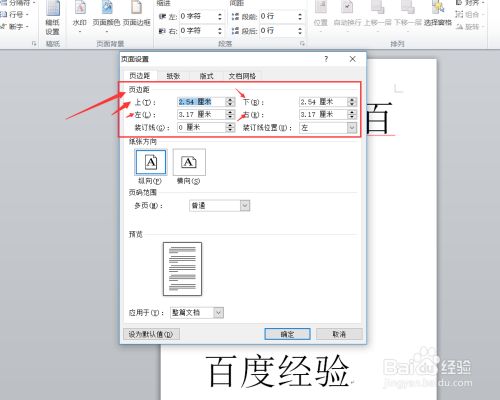Open the 多页 multiple pages dropdown
Image resolution: width=500 pixels, height=400 pixels.
coord(245,206)
